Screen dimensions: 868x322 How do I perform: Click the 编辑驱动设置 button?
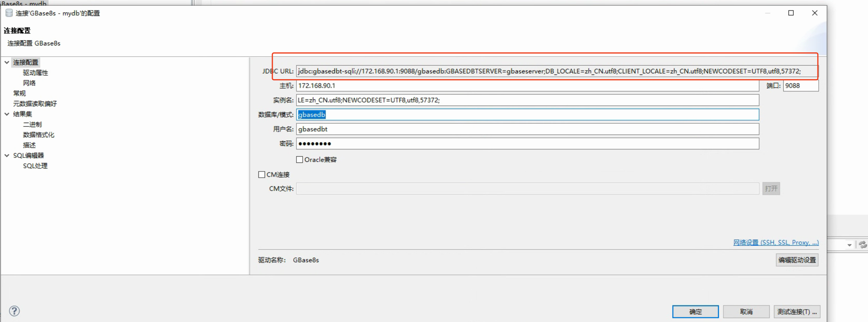point(797,260)
